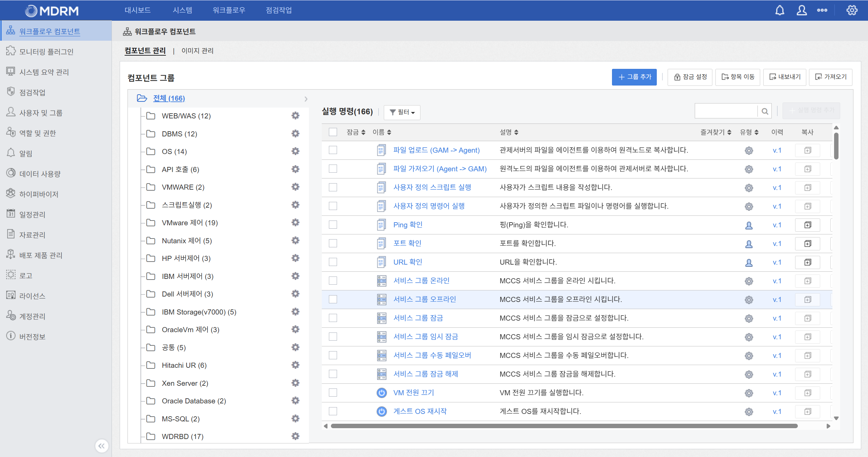Check the select-all checkbox in table header
Image resolution: width=868 pixels, height=457 pixels.
[333, 132]
